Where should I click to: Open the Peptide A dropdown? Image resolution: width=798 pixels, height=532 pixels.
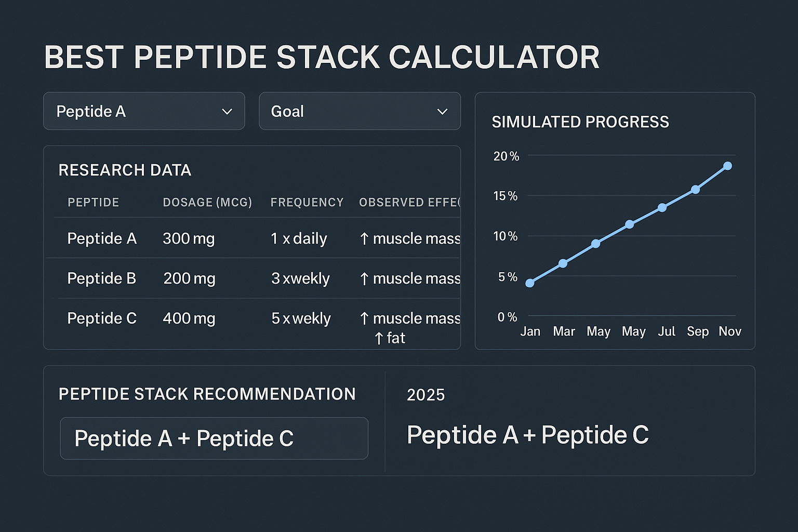144,111
